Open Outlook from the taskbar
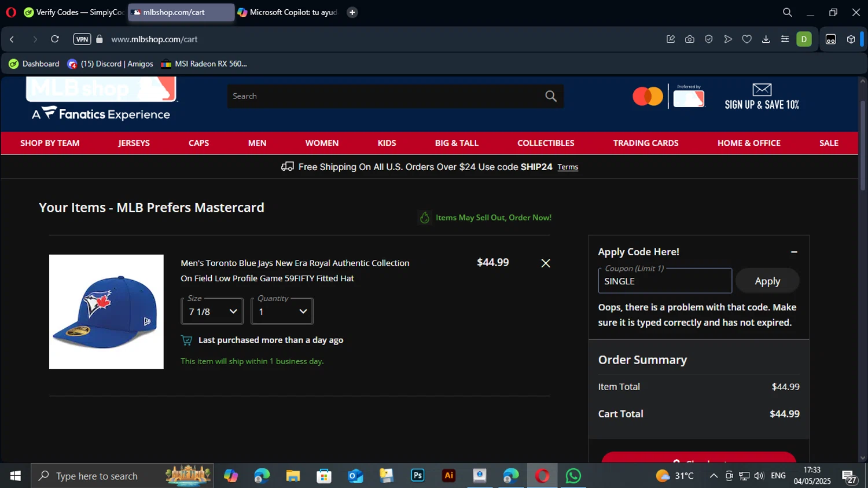868x488 pixels. (x=355, y=476)
